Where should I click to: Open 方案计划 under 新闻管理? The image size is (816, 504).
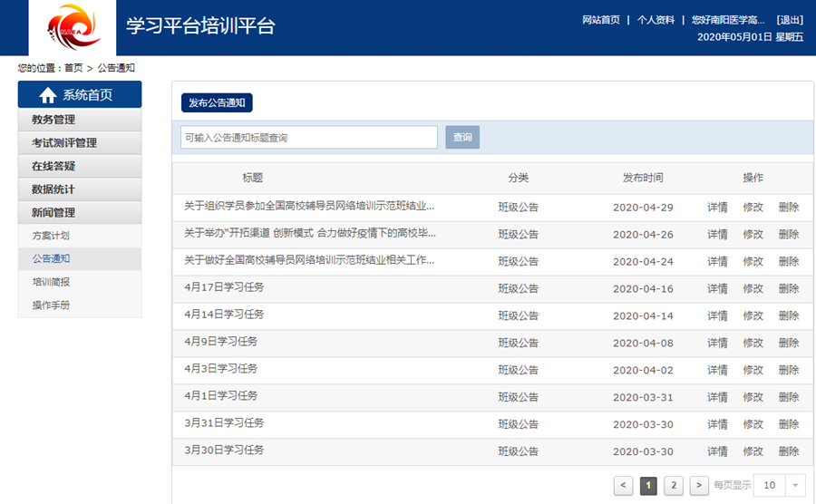[x=51, y=236]
